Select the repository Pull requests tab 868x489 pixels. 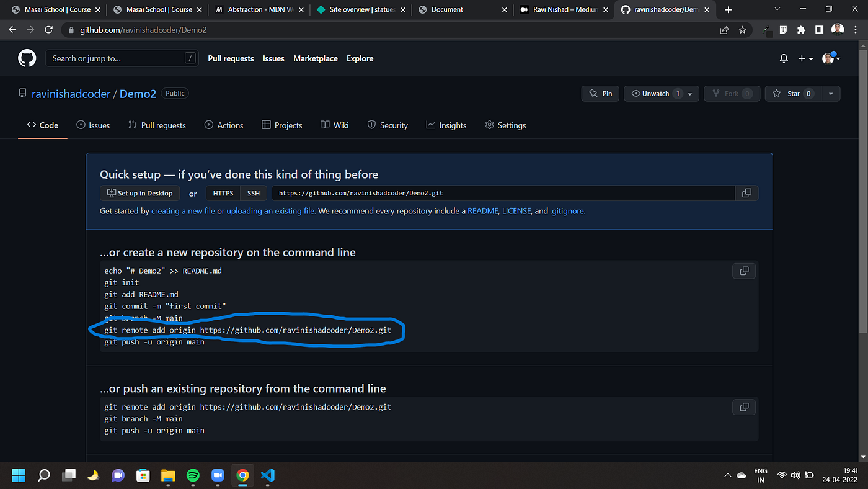(x=157, y=125)
